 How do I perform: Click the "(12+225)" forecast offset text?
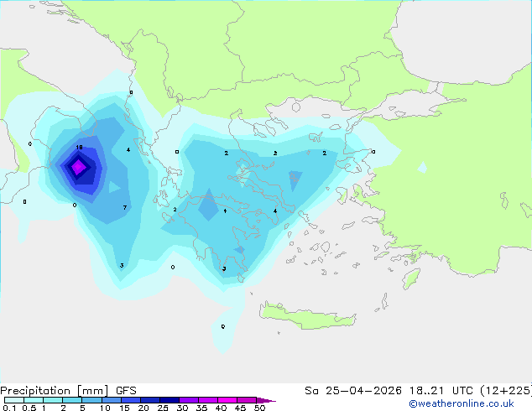[x=505, y=391]
